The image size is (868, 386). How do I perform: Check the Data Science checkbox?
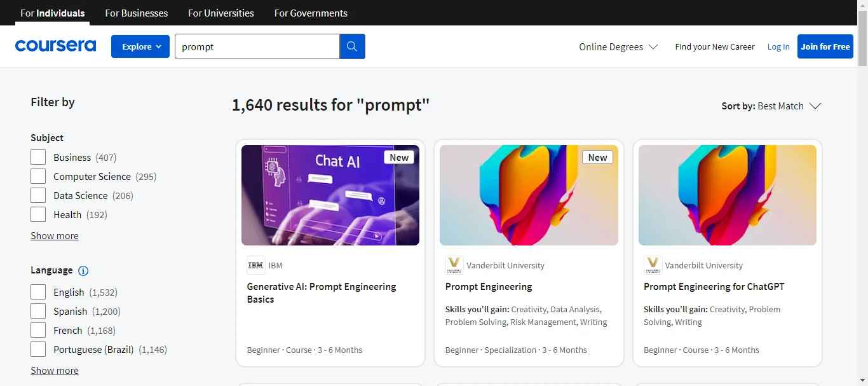(37, 195)
